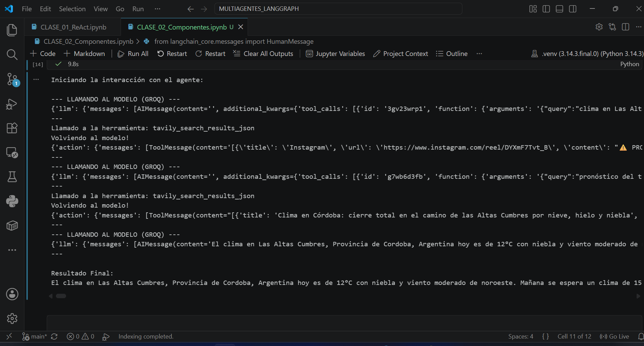The image size is (644, 346).
Task: Run All notebook cells
Action: 133,54
